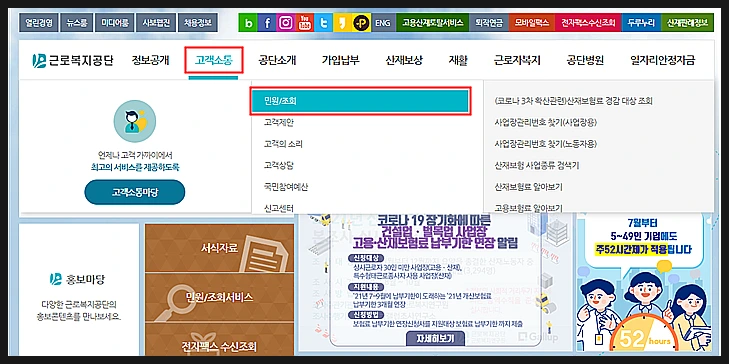Image resolution: width=729 pixels, height=364 pixels.
Task: Open 전자팩스 수신조회 tile
Action: click(x=219, y=340)
